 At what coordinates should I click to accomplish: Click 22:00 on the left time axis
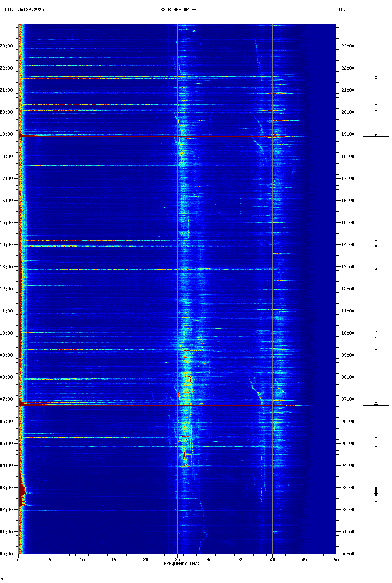(6, 68)
